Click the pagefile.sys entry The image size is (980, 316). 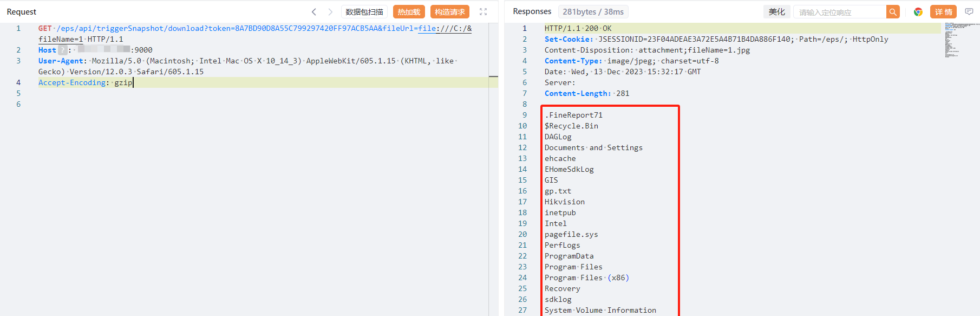tap(571, 234)
